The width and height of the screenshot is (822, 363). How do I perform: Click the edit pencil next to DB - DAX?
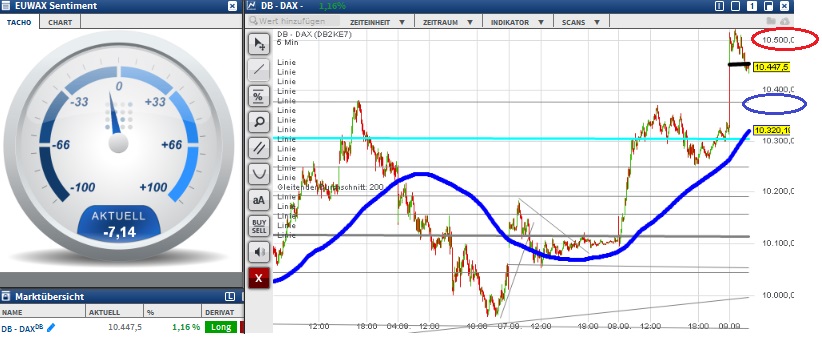pyautogui.click(x=51, y=327)
